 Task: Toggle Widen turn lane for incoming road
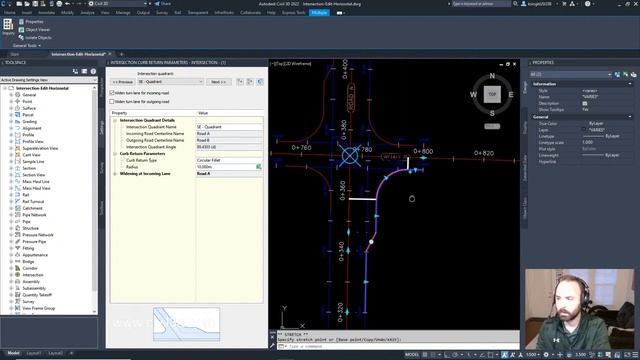click(x=112, y=93)
